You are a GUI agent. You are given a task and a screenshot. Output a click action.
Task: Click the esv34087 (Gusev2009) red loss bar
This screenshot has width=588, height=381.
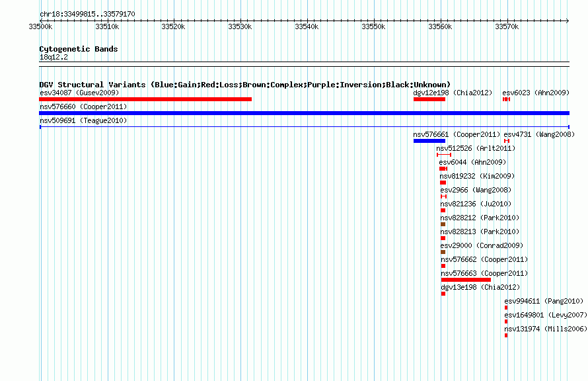click(x=145, y=99)
